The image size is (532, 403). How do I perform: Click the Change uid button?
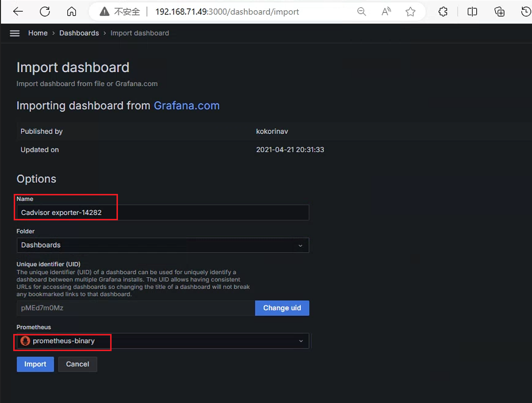pyautogui.click(x=282, y=308)
